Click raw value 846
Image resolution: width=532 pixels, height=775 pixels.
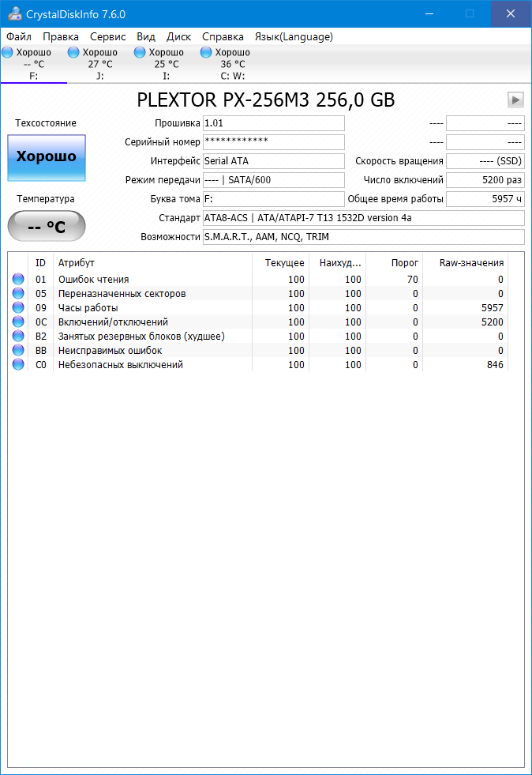[x=495, y=365]
